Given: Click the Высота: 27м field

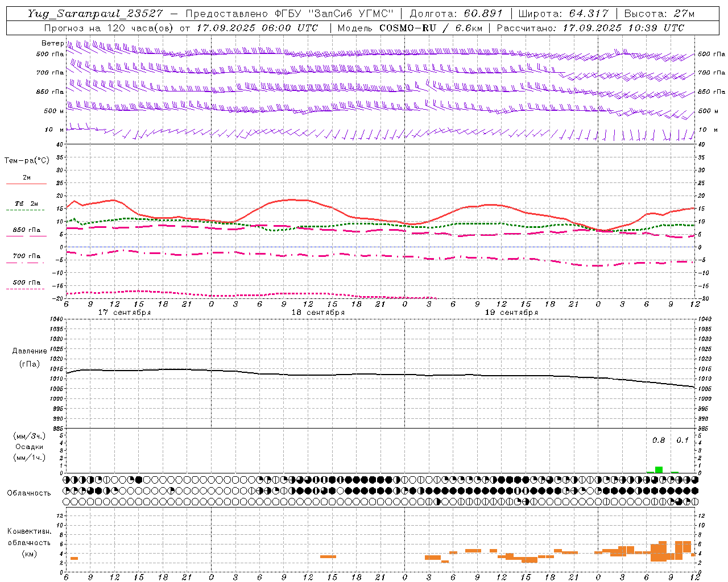Looking at the screenshot, I should point(659,14).
